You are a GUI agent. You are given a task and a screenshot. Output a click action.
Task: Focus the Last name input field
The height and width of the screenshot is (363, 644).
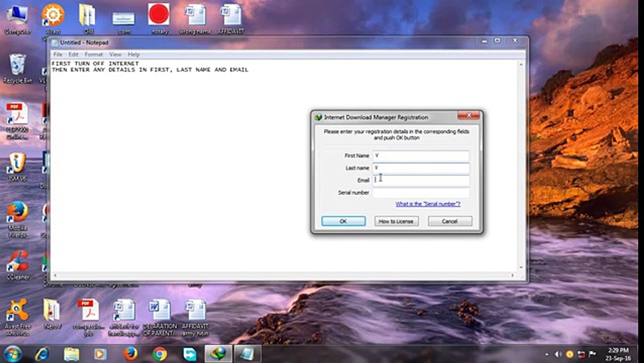pyautogui.click(x=421, y=168)
